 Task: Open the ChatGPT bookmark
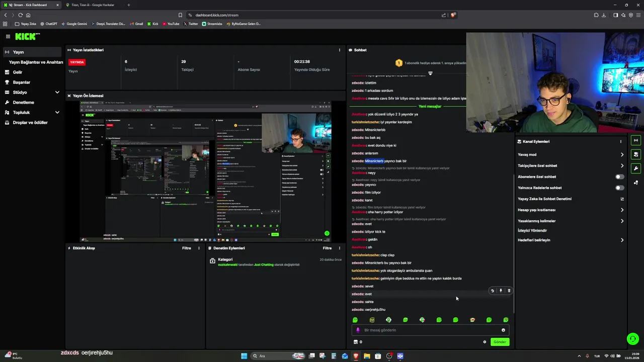(x=48, y=24)
